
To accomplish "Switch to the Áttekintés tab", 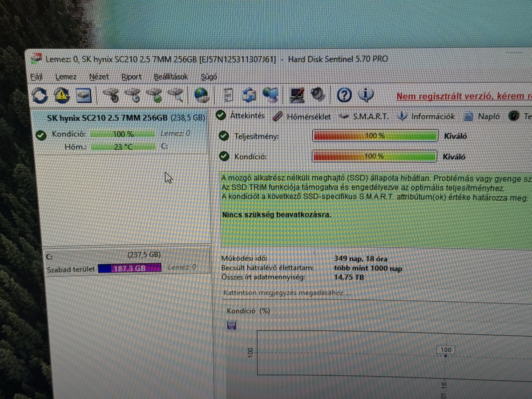I will pyautogui.click(x=240, y=116).
